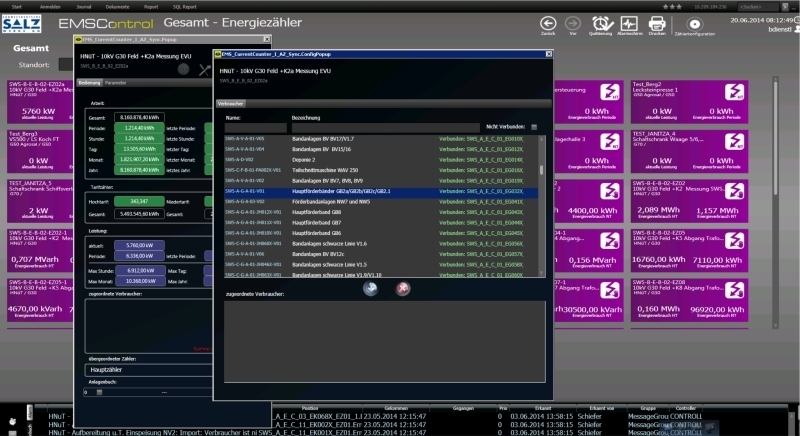Click meter icon on SWS-B-E-B-02-EZ02 tile

[734, 191]
